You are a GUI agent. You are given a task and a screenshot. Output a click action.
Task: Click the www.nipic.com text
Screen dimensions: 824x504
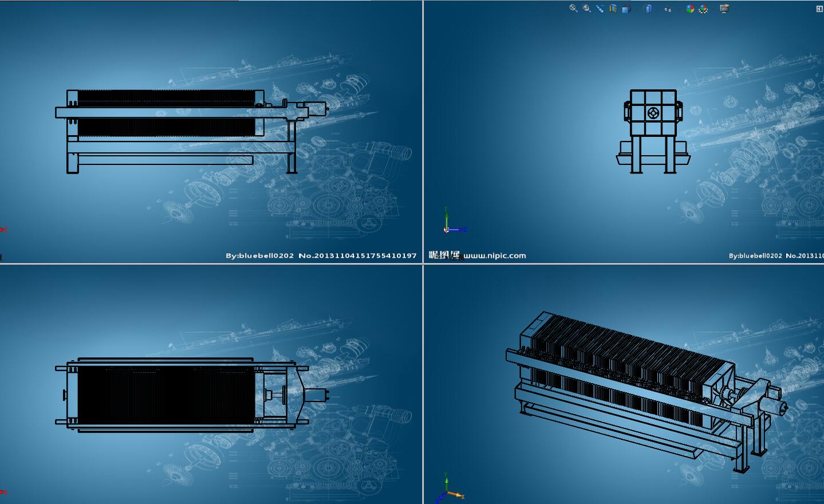494,255
